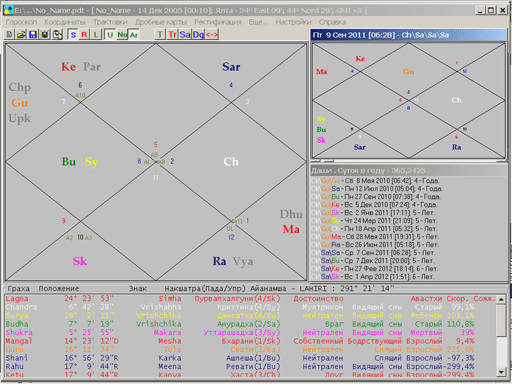This screenshot has height=384, width=512.
Task: Click the red Tr toolbar button
Action: pyautogui.click(x=172, y=34)
